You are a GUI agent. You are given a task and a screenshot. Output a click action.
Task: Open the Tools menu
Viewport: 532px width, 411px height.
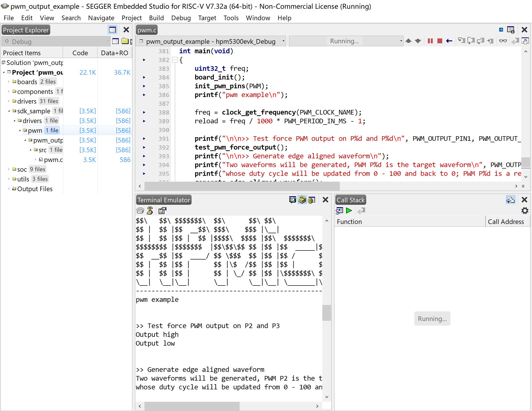click(x=231, y=18)
